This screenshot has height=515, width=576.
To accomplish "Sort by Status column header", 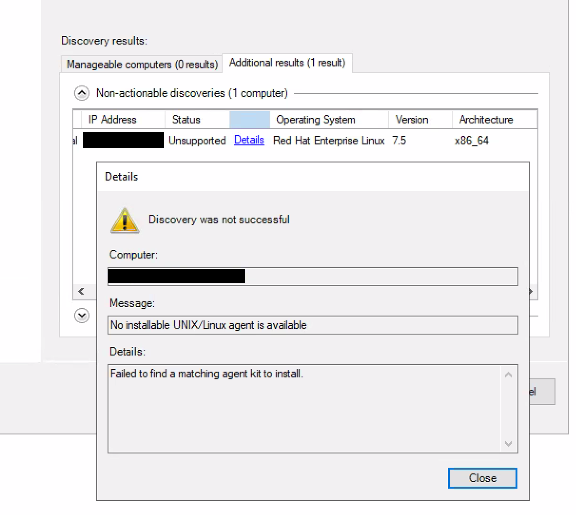I will pyautogui.click(x=197, y=120).
